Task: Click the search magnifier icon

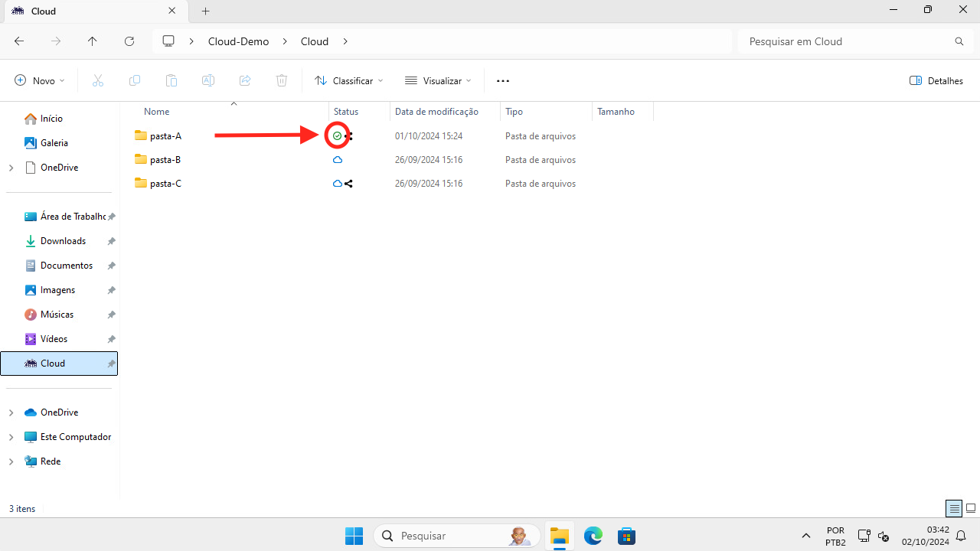Action: [x=959, y=41]
